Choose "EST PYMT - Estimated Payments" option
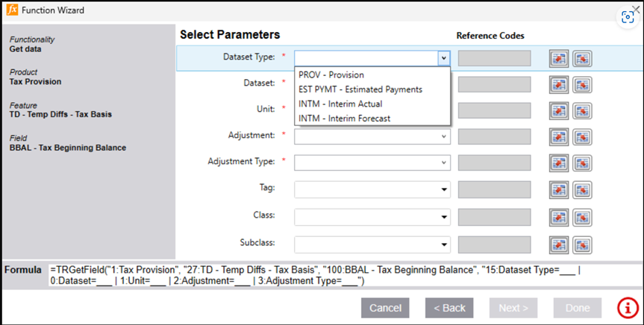This screenshot has width=644, height=325. pos(360,89)
